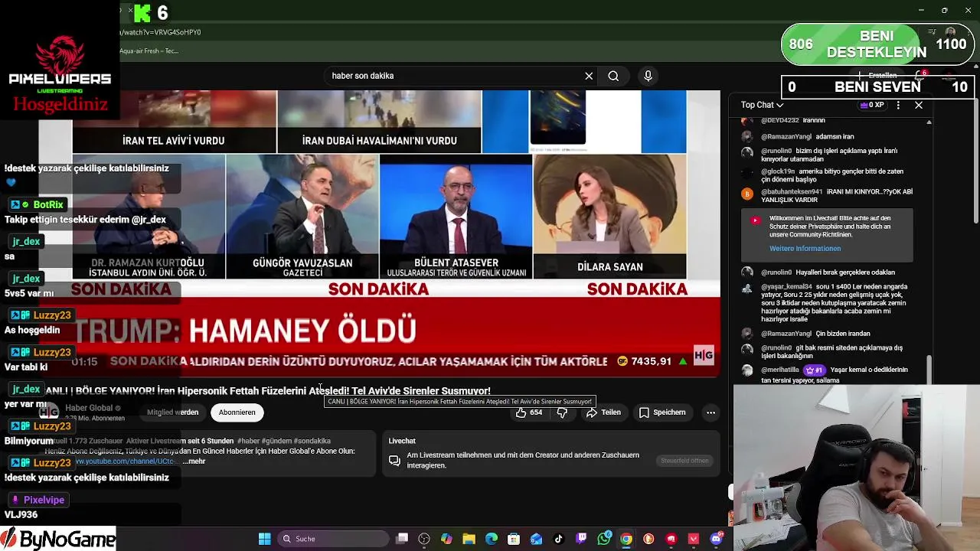Viewport: 980px width, 551px height.
Task: Open Task View in the taskbar
Action: click(402, 539)
